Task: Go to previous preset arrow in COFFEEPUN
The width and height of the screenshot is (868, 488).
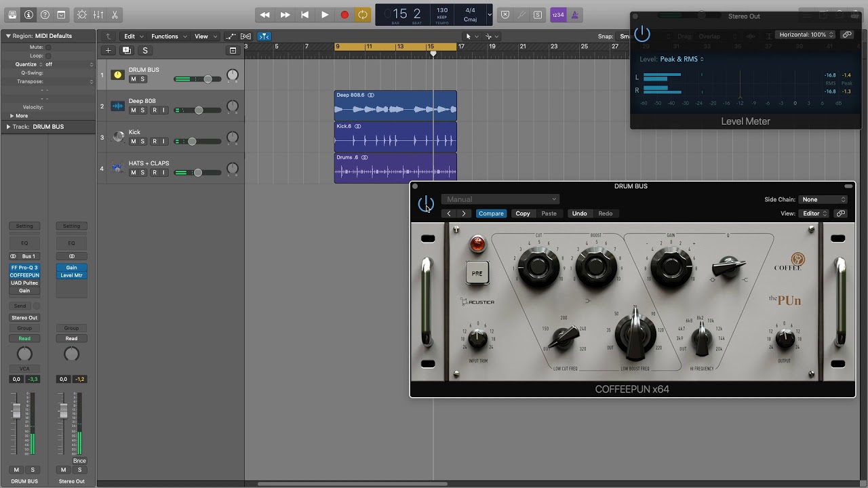Action: (x=449, y=213)
